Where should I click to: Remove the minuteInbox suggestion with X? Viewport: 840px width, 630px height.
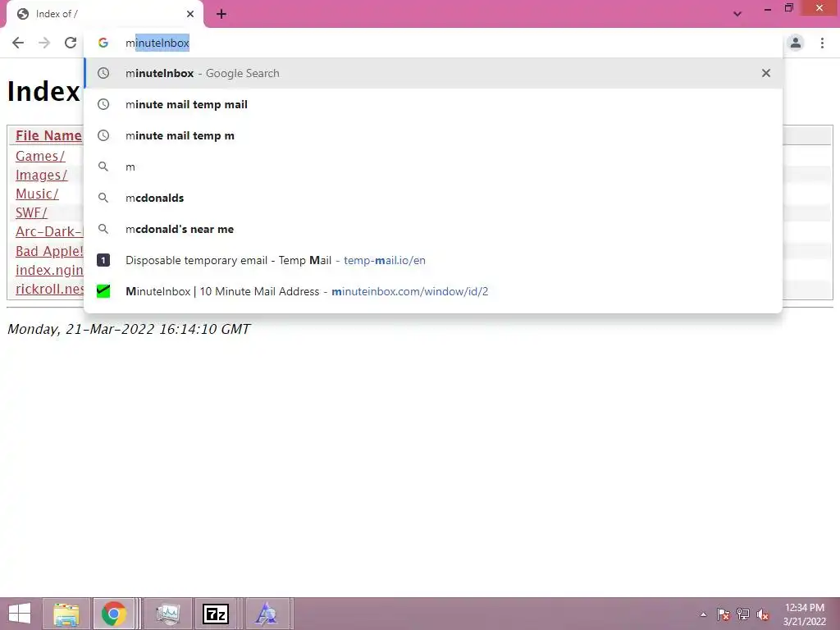pos(766,73)
